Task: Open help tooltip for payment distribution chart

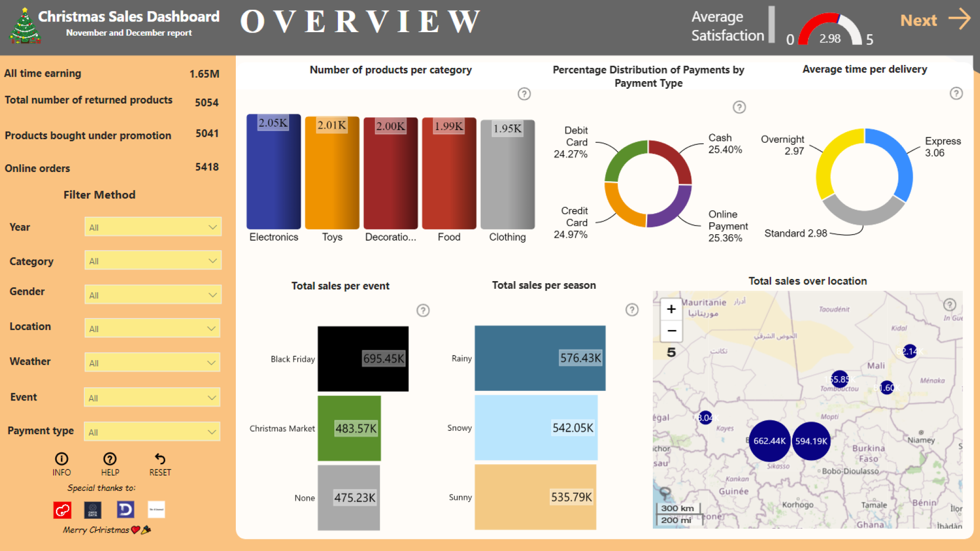Action: [x=739, y=107]
